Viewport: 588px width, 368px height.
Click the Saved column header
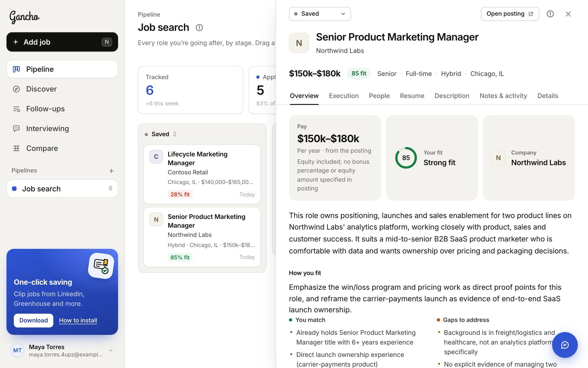[x=160, y=134]
